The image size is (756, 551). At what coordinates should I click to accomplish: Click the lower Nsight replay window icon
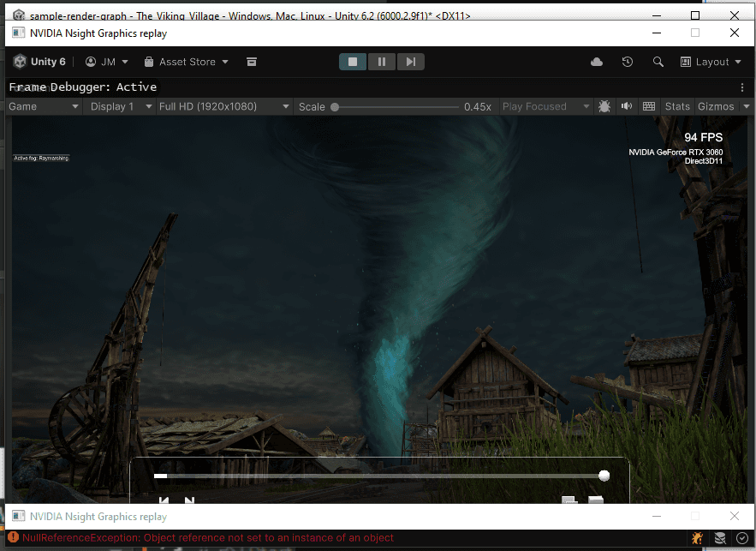click(18, 516)
